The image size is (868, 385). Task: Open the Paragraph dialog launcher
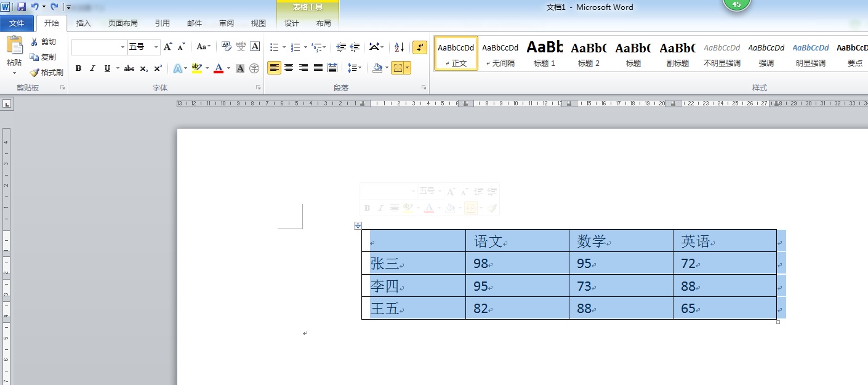(x=424, y=88)
